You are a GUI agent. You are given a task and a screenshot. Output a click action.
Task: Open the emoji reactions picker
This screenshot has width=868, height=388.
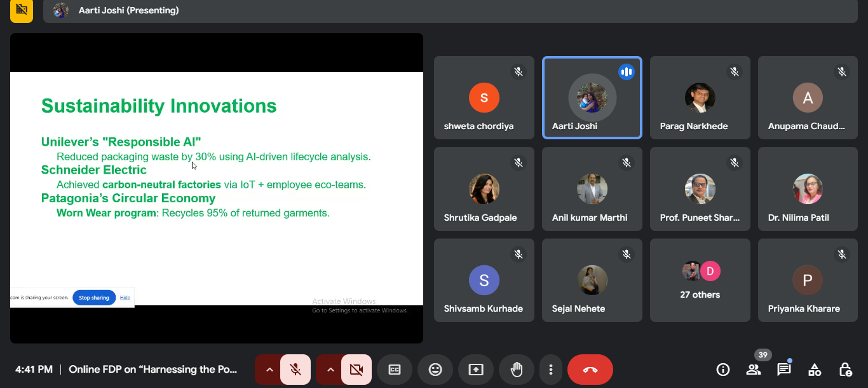pyautogui.click(x=435, y=370)
